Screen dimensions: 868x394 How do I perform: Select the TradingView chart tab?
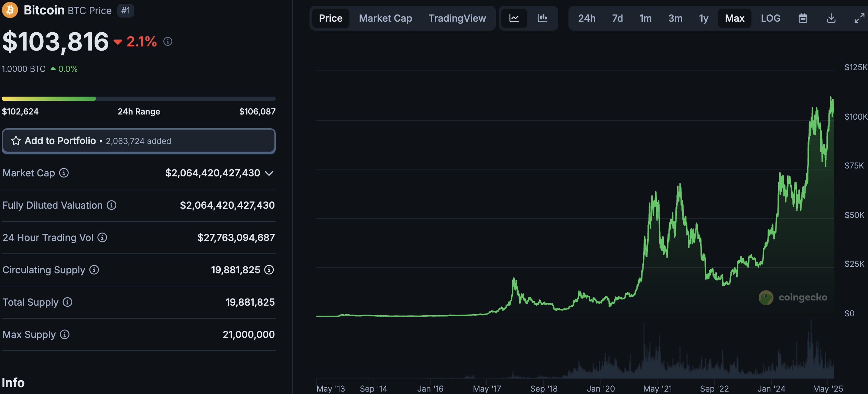pyautogui.click(x=457, y=18)
